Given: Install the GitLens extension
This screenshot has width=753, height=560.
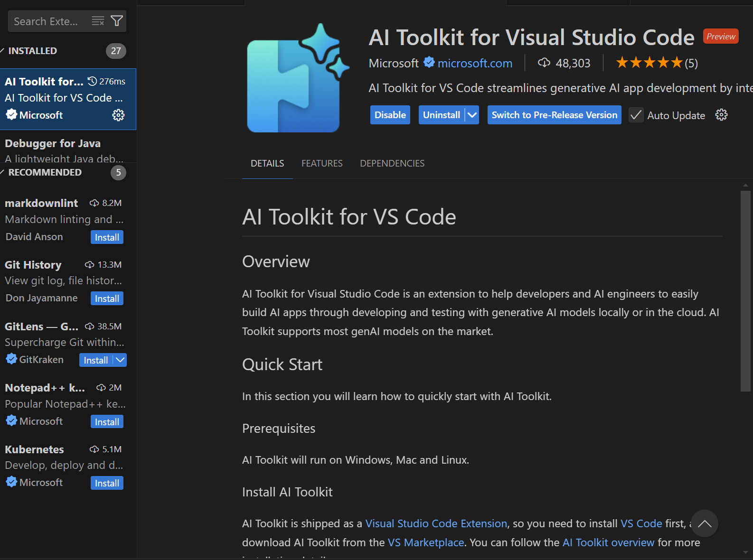Looking at the screenshot, I should (x=96, y=360).
